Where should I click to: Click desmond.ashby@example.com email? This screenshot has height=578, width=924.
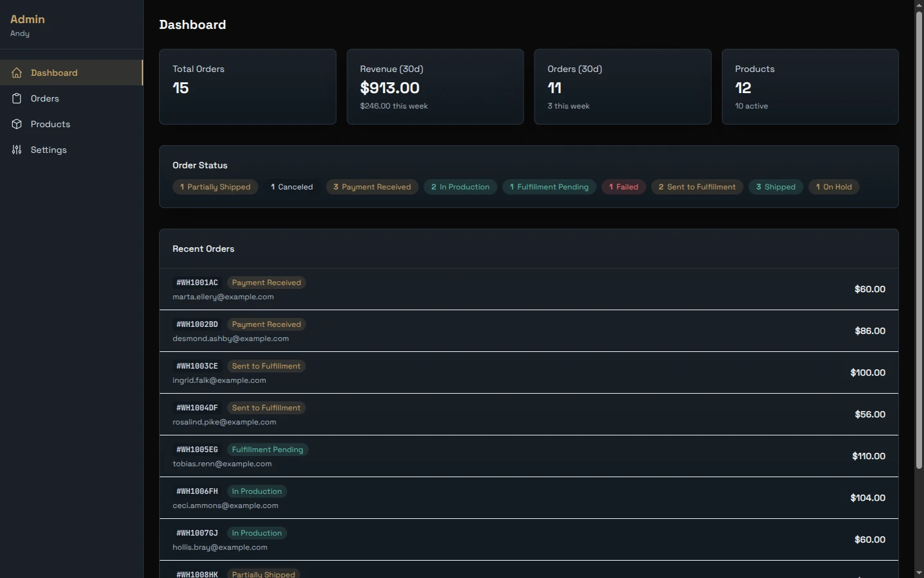pos(231,338)
